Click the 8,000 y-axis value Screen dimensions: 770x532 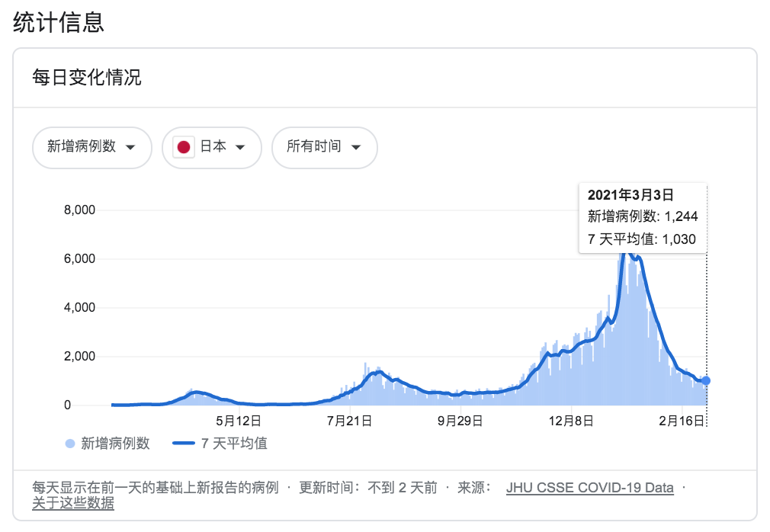79,210
